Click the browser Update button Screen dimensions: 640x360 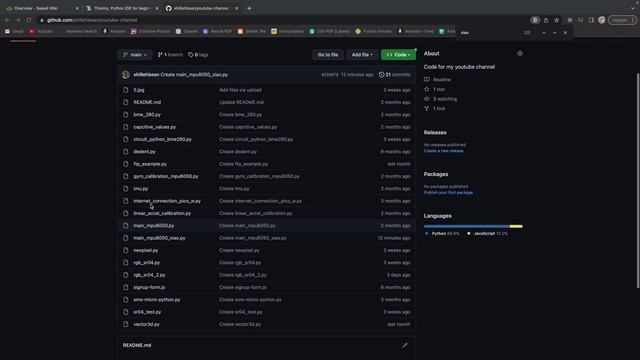pyautogui.click(x=622, y=20)
